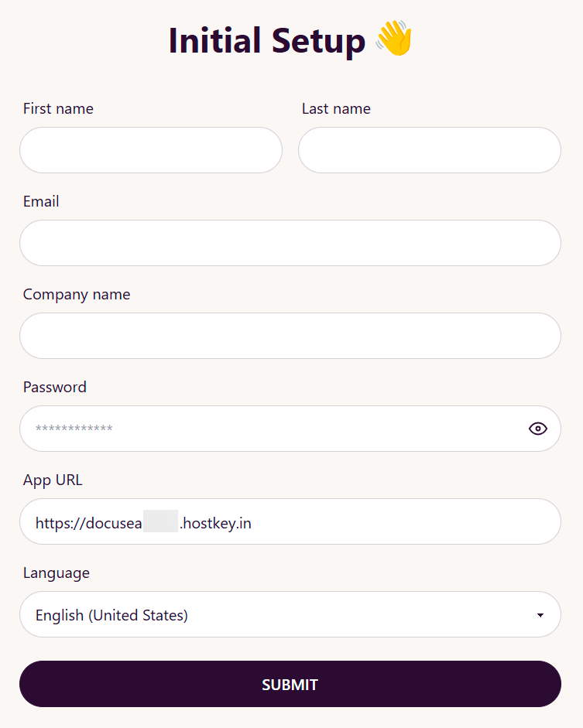The image size is (583, 728).
Task: Click the Company name label
Action: 77,295
